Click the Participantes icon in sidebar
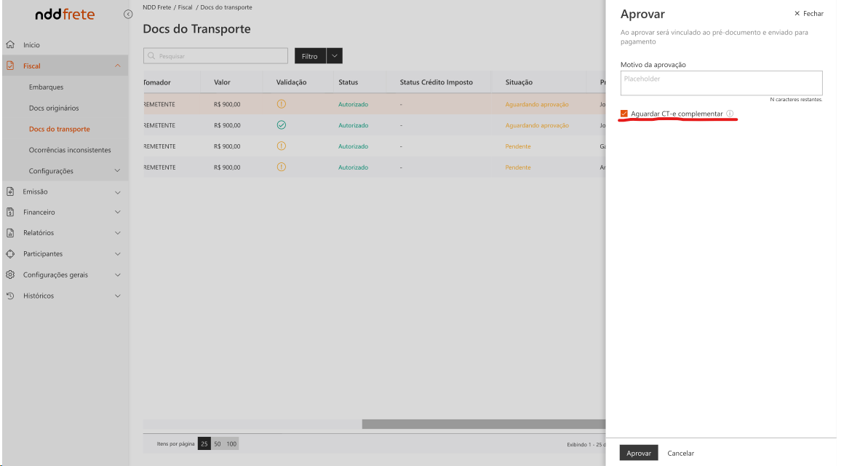Viewport: 868px width, 466px height. pyautogui.click(x=10, y=254)
